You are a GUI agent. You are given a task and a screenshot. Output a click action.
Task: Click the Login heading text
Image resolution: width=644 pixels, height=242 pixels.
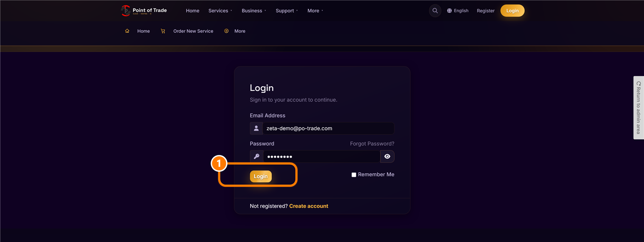point(262,88)
